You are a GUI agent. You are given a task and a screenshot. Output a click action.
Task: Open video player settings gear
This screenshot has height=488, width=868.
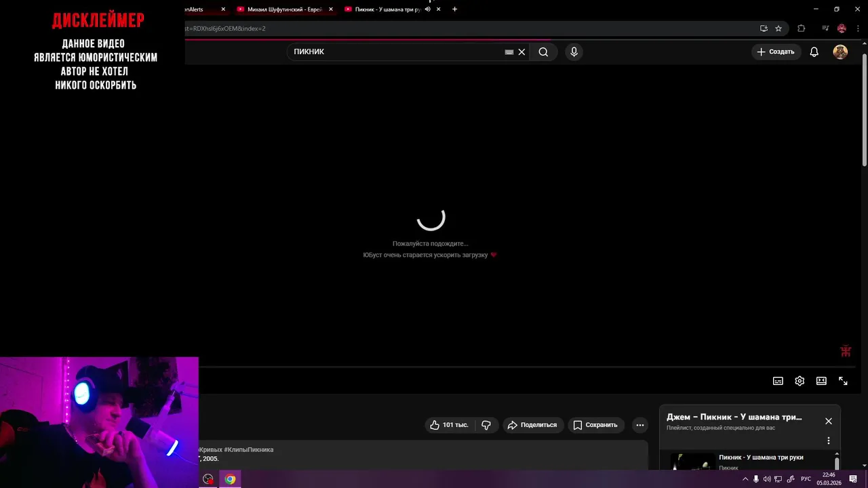point(800,381)
